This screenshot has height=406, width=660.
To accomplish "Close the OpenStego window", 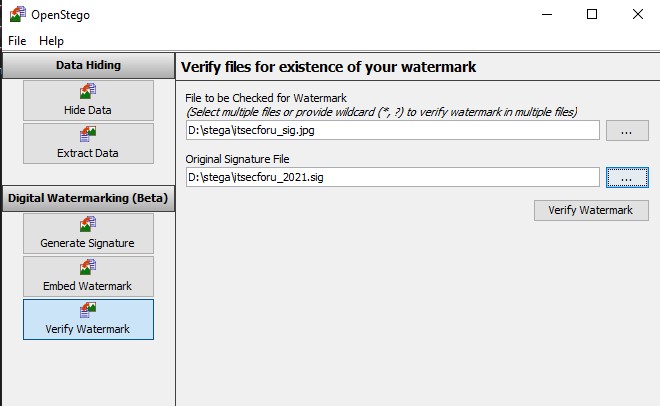I will [637, 14].
